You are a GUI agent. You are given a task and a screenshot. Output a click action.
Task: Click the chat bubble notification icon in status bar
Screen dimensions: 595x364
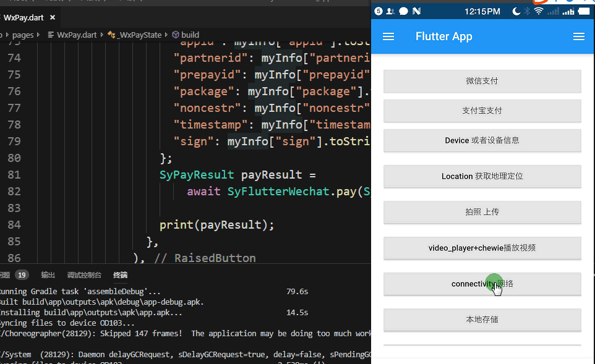coord(404,11)
